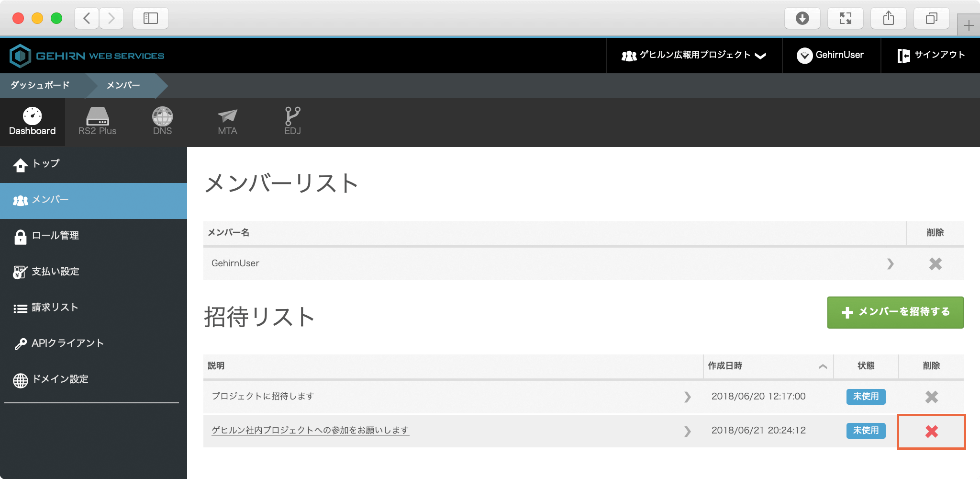Click red X to delete second invitation
The height and width of the screenshot is (479, 980).
point(931,432)
